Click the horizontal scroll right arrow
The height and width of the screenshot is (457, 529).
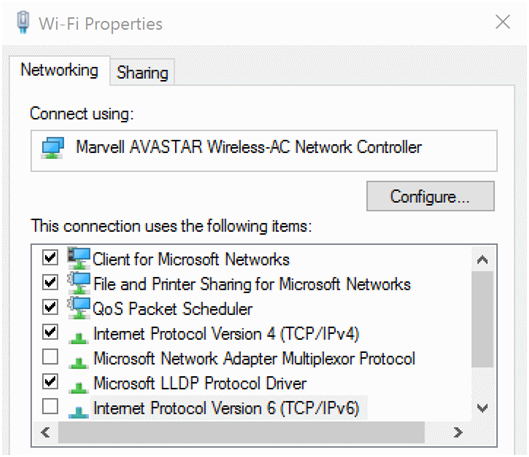pyautogui.click(x=458, y=432)
